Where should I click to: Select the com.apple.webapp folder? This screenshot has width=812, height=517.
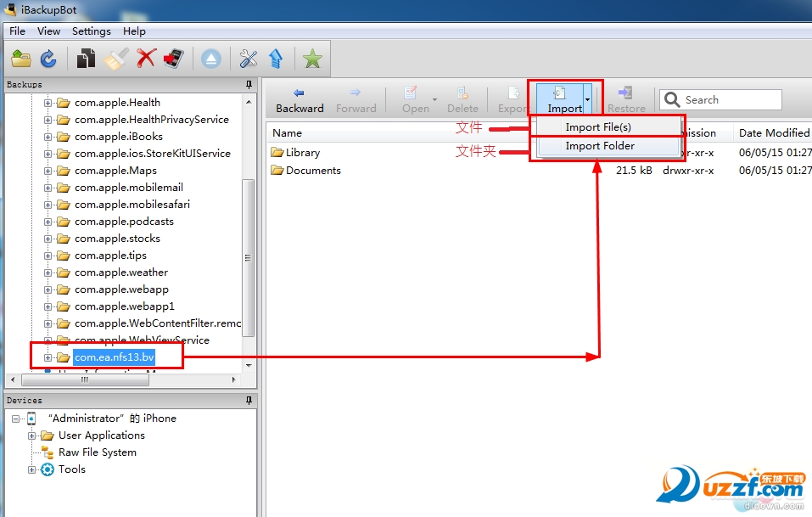(121, 289)
